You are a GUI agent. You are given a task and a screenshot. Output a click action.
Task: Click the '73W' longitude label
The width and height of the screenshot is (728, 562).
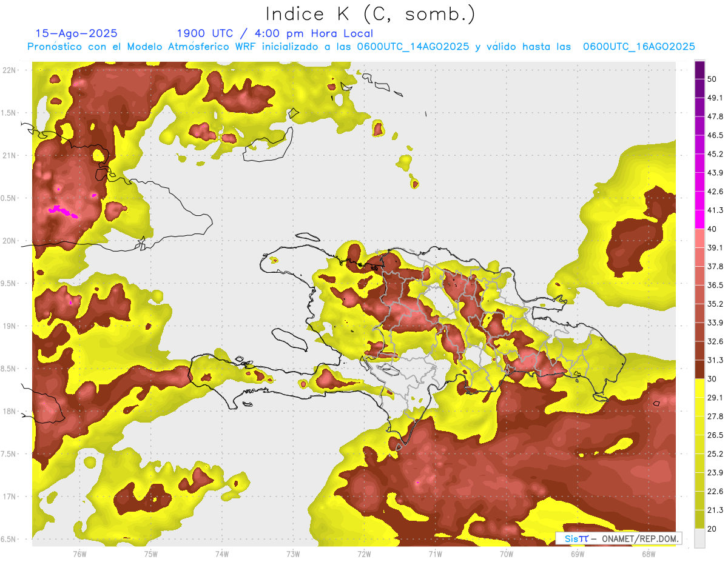point(293,554)
